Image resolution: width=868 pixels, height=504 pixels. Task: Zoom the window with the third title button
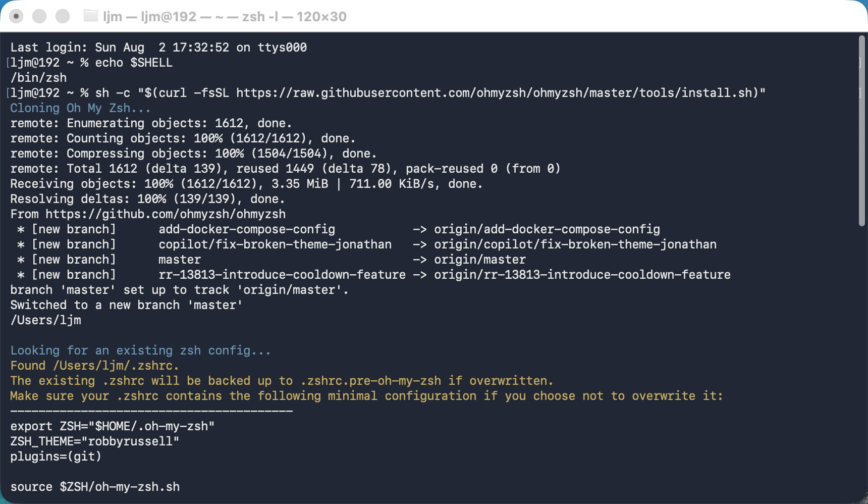tap(63, 16)
